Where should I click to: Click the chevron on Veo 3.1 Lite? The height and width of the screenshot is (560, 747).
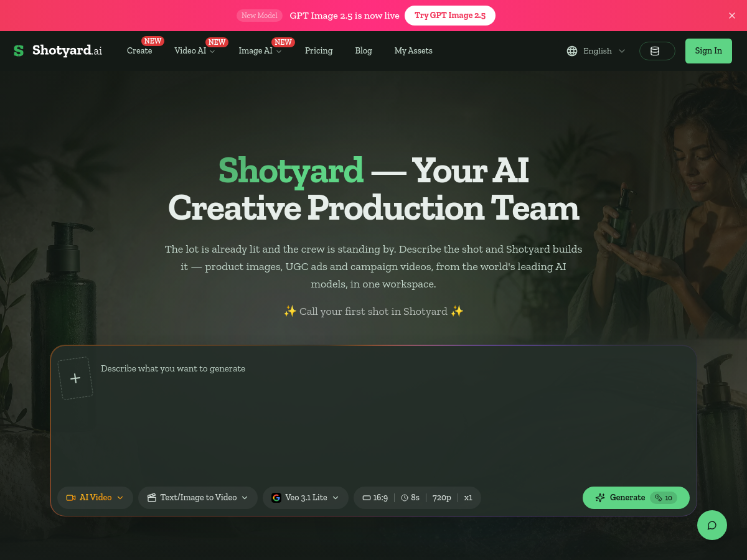click(336, 498)
